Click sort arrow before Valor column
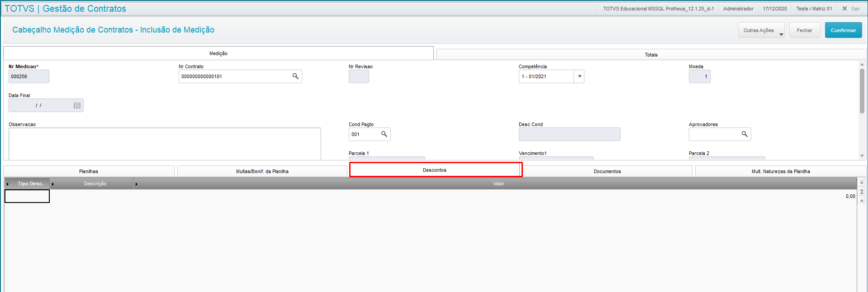 pos(136,184)
